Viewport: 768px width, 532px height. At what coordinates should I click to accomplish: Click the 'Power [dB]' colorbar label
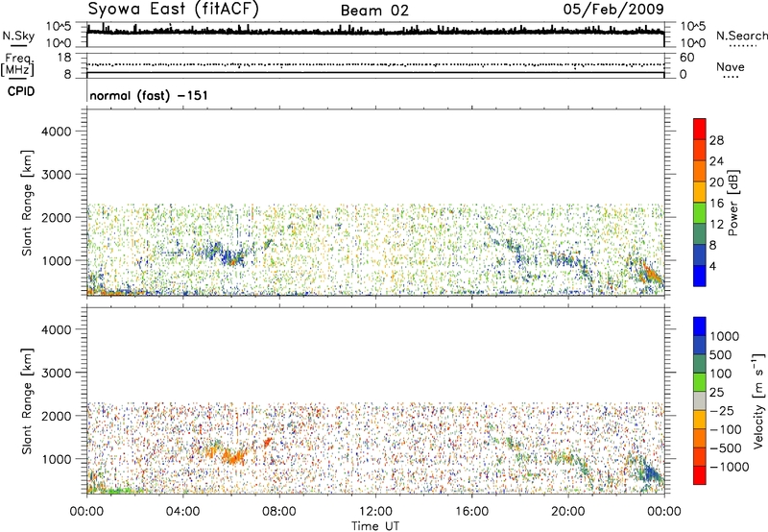pyautogui.click(x=733, y=203)
